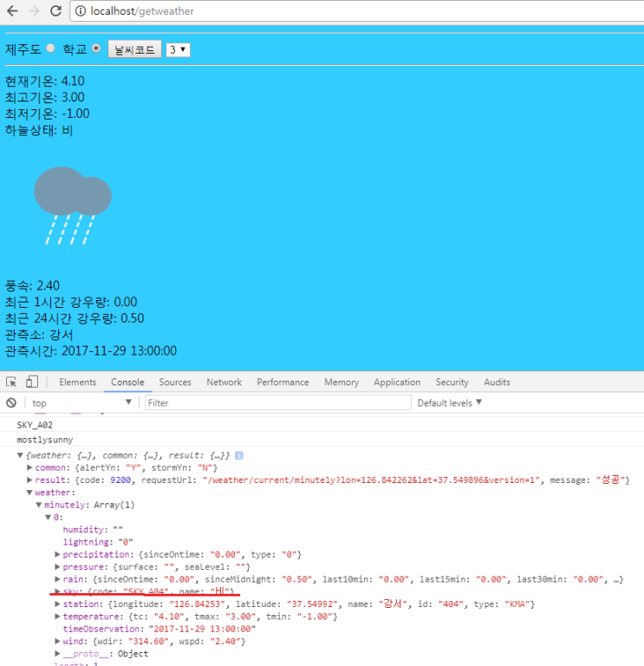Switch to the Console tab
This screenshot has width=644, height=666.
pos(127,382)
